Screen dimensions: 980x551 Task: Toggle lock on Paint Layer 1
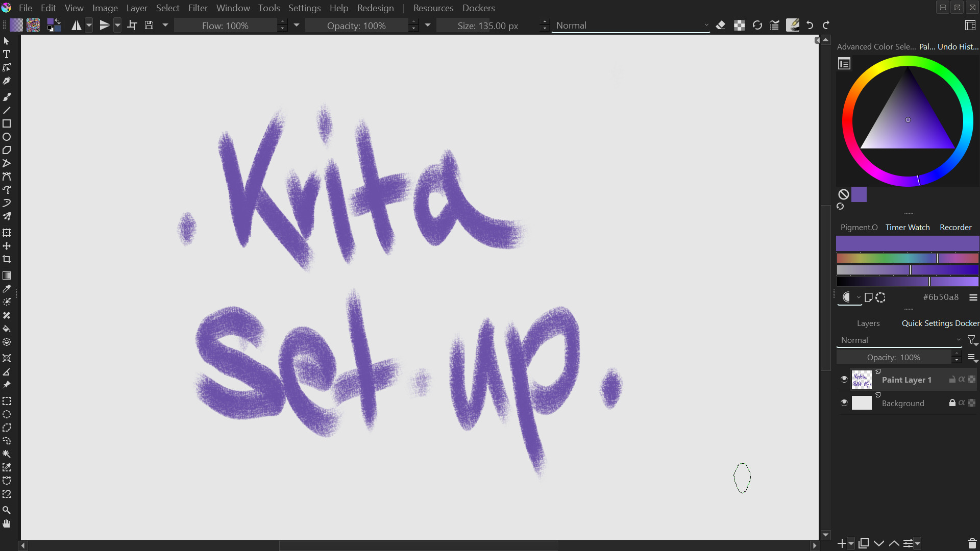(x=952, y=380)
